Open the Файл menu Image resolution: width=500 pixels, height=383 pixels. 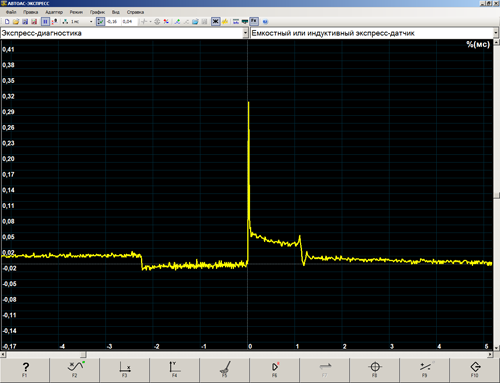pyautogui.click(x=11, y=12)
